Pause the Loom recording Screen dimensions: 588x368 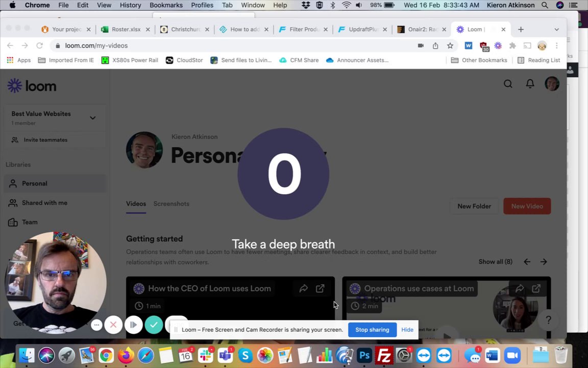pyautogui.click(x=134, y=325)
